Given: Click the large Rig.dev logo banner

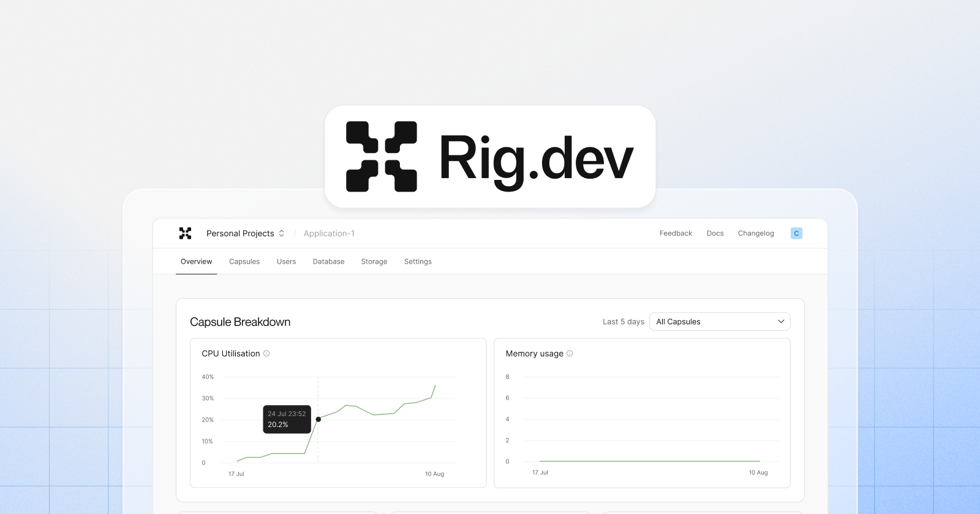Looking at the screenshot, I should 490,157.
